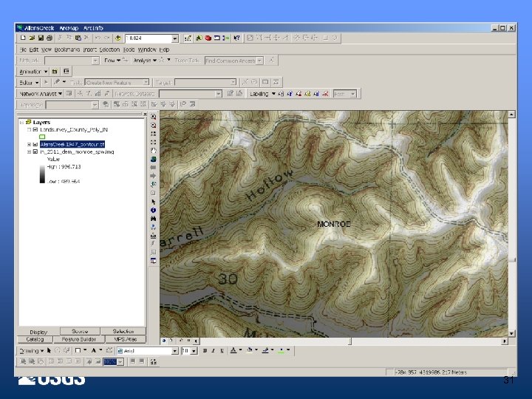Select AllensCreek1947_contour layer name
Screen dimensions: 532x399
(x=72, y=145)
